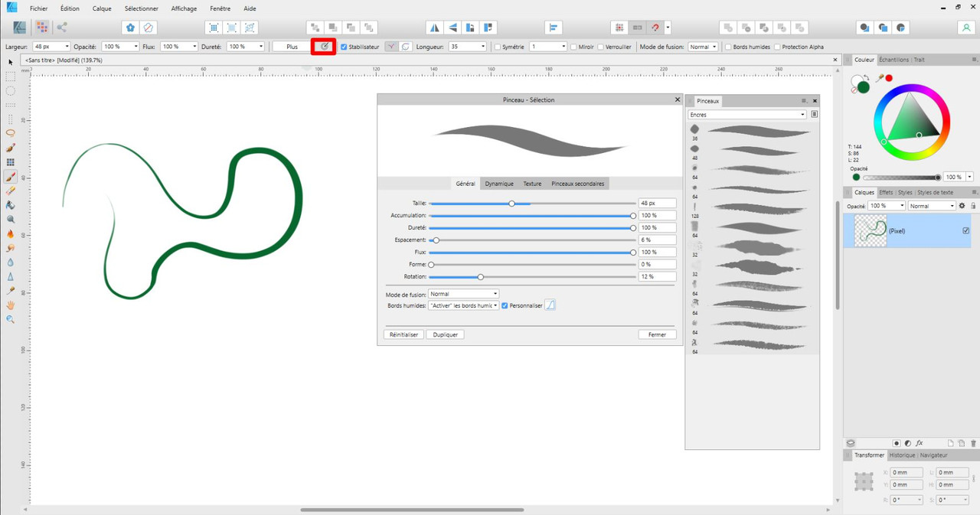Enable the Symétrie checkbox

click(498, 47)
